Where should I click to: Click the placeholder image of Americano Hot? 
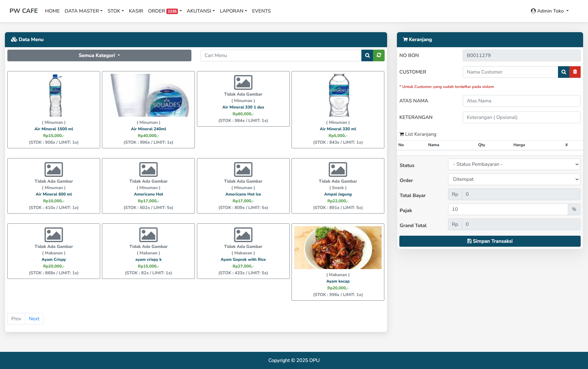coord(148,169)
